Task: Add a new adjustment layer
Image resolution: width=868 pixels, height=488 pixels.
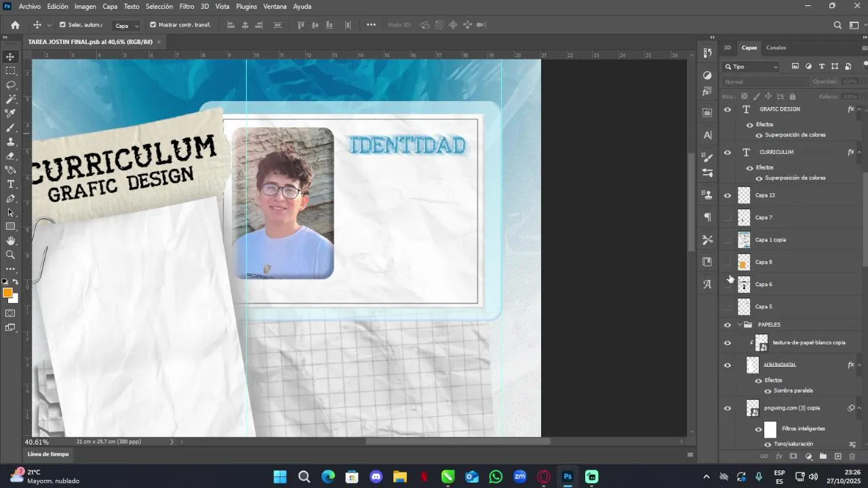Action: click(x=808, y=457)
